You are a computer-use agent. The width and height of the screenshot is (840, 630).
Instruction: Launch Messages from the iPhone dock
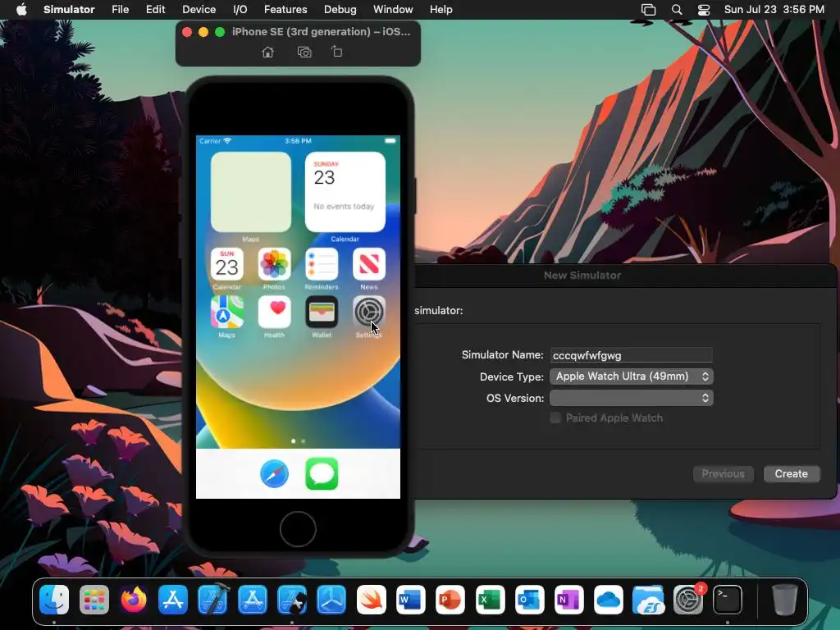tap(322, 473)
